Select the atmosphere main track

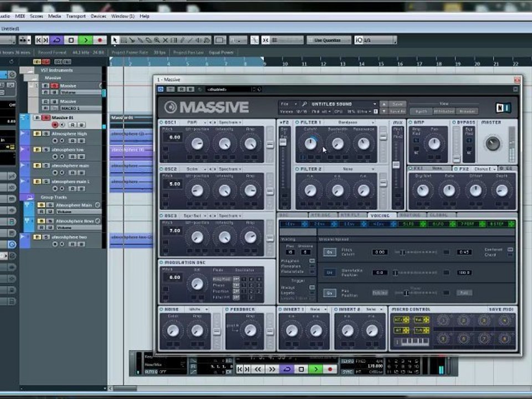coord(70,166)
